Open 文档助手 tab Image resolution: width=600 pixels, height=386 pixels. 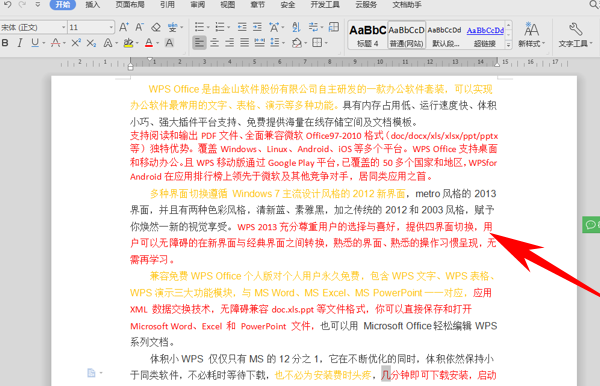click(x=407, y=5)
